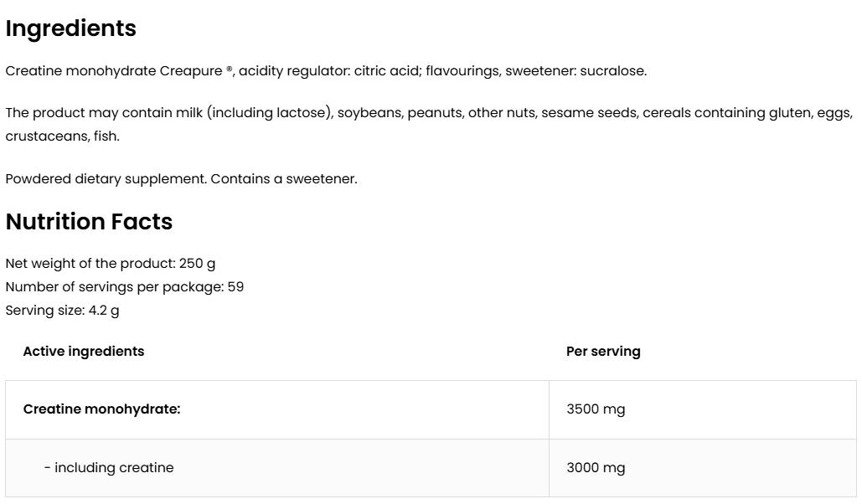Click the 'crustaceans, fish.' text line
Screen dimensions: 862x504
pos(62,136)
